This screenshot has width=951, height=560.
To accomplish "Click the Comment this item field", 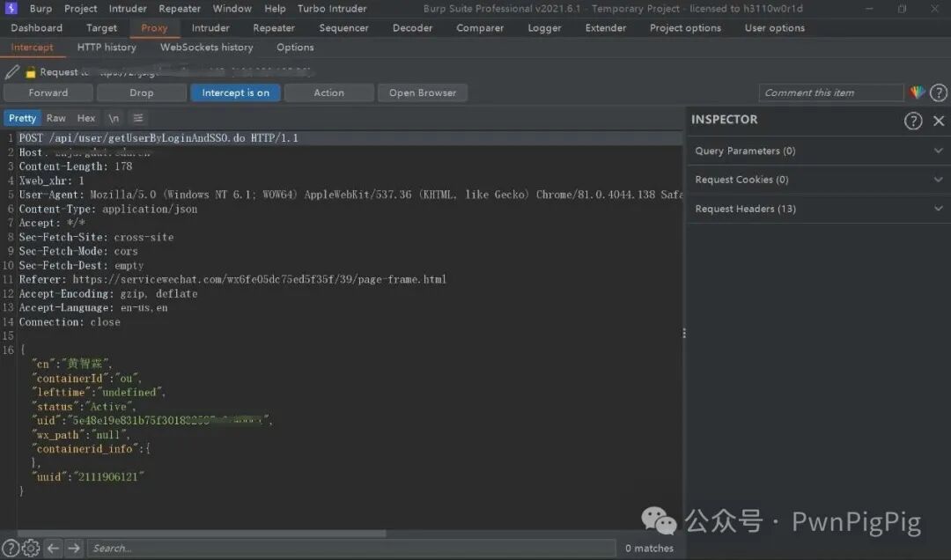I will (x=831, y=92).
